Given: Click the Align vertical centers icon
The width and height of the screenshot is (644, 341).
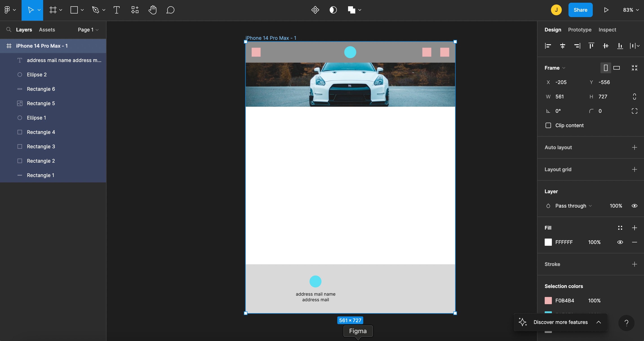Looking at the screenshot, I should click(606, 46).
